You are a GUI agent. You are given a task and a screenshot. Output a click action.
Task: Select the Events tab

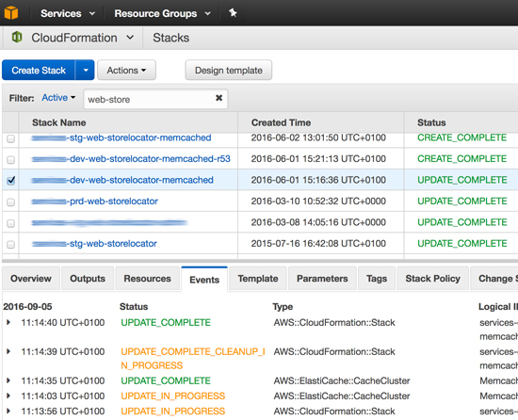pos(204,280)
